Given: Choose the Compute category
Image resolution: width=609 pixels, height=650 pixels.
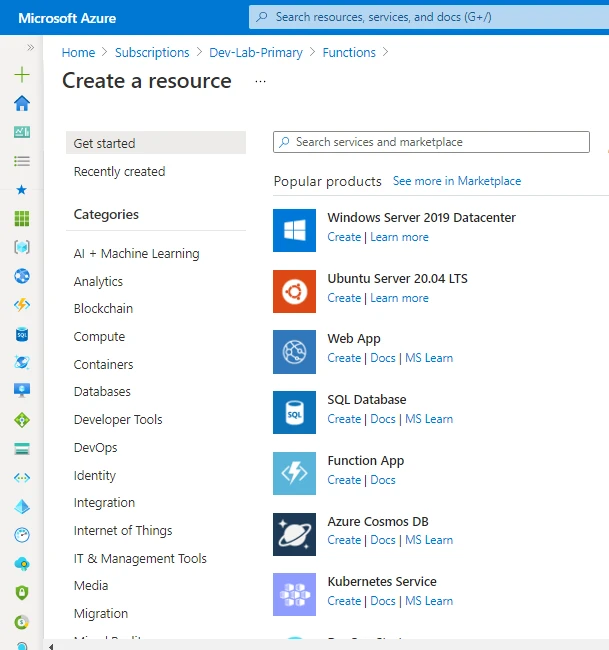Looking at the screenshot, I should [99, 337].
